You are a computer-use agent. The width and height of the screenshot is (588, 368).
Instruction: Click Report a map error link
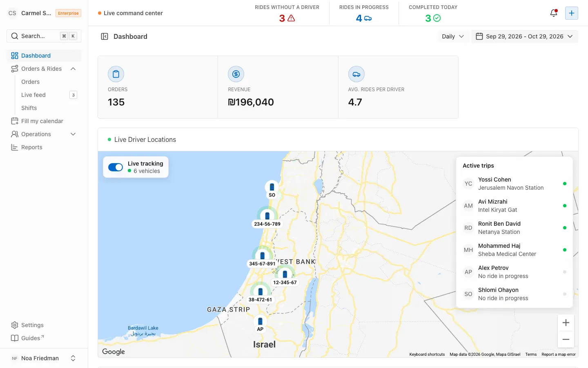pyautogui.click(x=559, y=355)
